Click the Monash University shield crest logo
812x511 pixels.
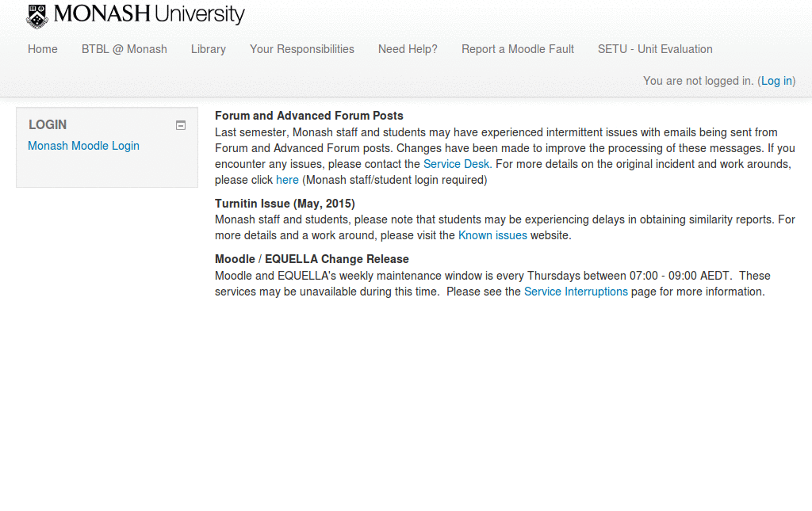click(33, 13)
